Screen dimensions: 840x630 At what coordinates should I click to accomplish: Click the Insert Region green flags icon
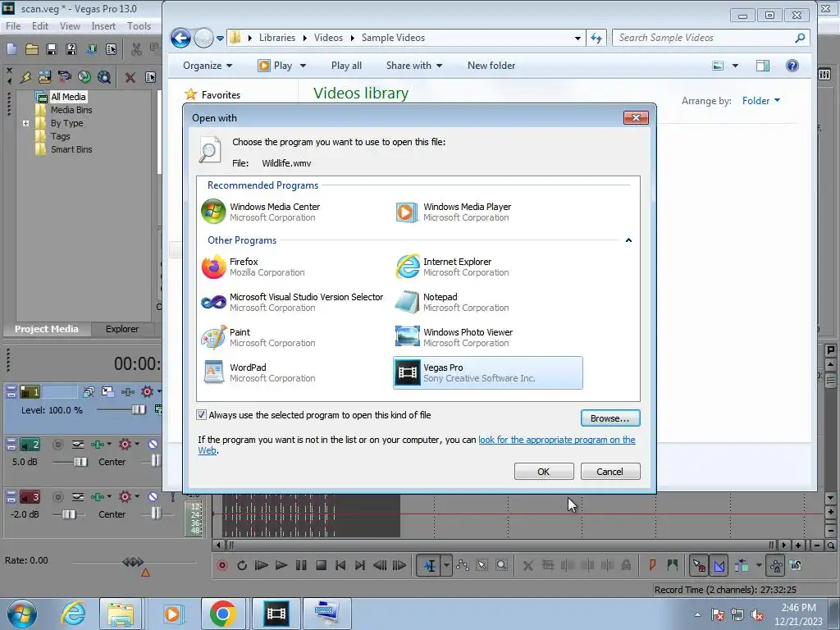click(x=673, y=564)
